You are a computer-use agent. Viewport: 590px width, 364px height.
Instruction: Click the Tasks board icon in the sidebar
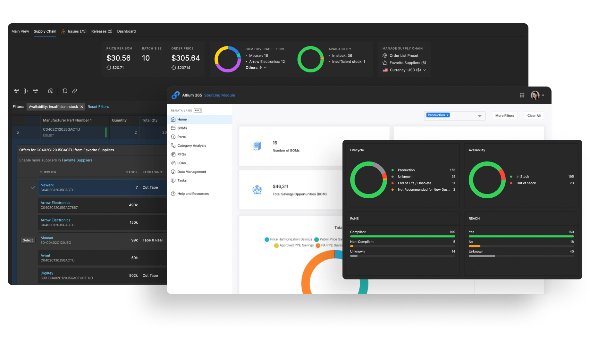[173, 180]
